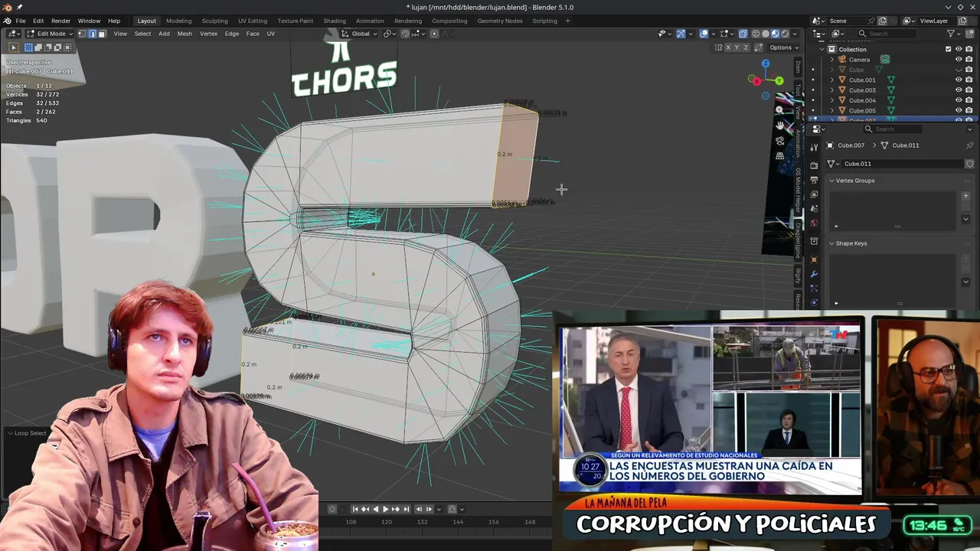Switch to the Sculpting workspace tab

(214, 21)
